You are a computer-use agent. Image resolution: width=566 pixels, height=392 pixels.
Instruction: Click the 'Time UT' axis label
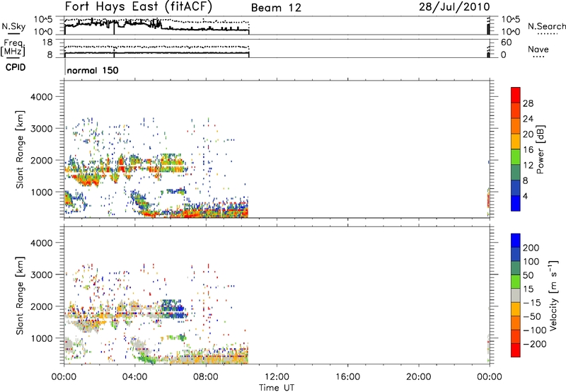click(277, 388)
